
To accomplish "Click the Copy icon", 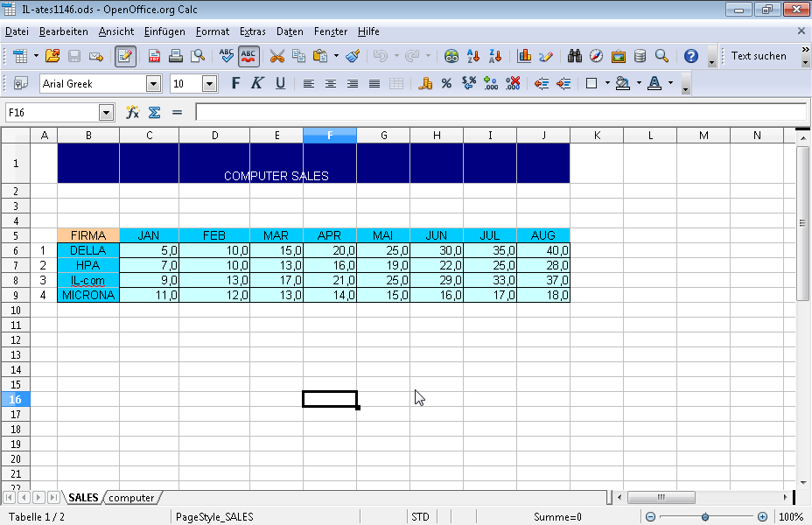I will tap(298, 56).
